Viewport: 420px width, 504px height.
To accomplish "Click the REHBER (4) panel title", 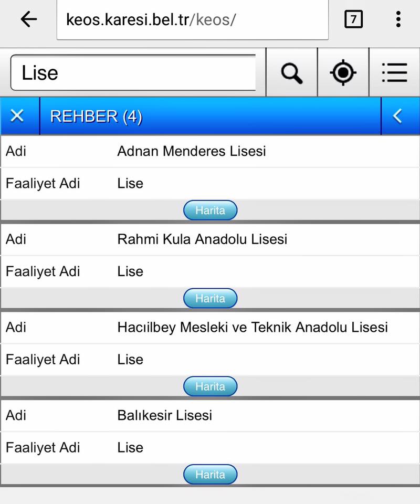I will pos(96,117).
